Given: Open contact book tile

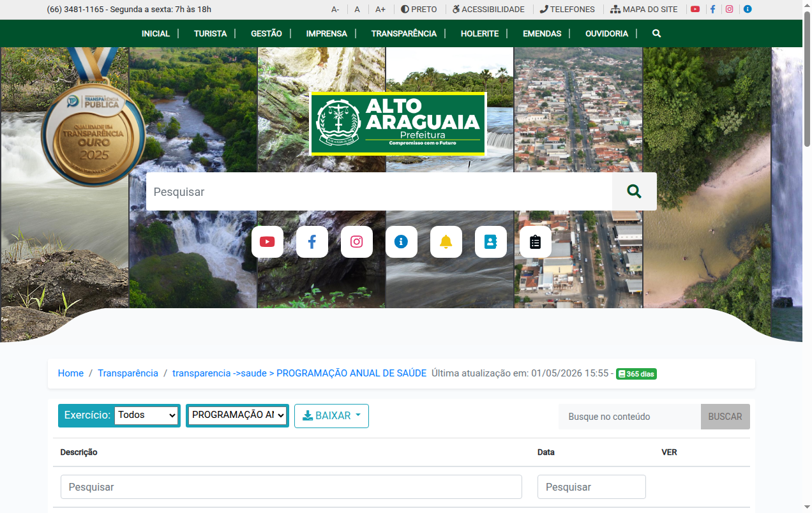Looking at the screenshot, I should [491, 242].
